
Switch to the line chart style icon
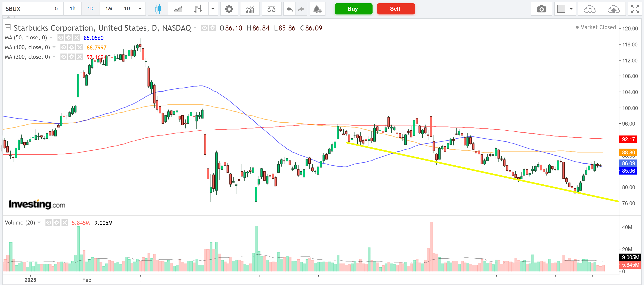[178, 9]
